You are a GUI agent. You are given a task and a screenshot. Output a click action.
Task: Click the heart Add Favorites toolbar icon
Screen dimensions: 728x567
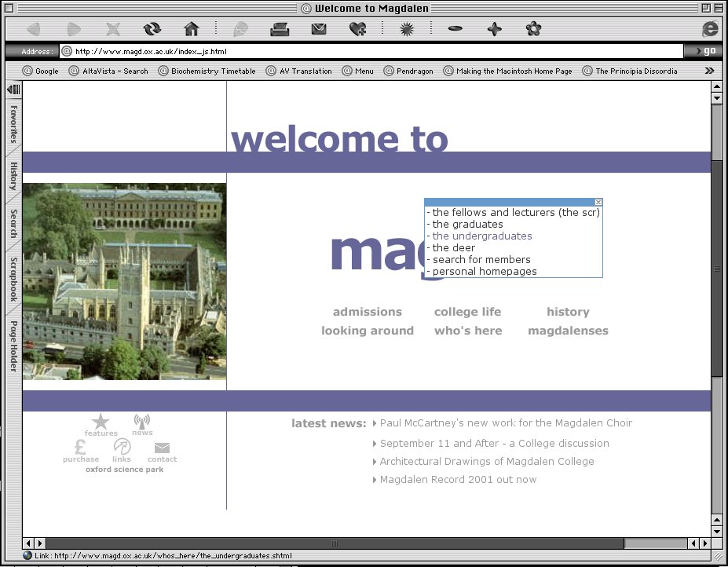click(x=357, y=29)
